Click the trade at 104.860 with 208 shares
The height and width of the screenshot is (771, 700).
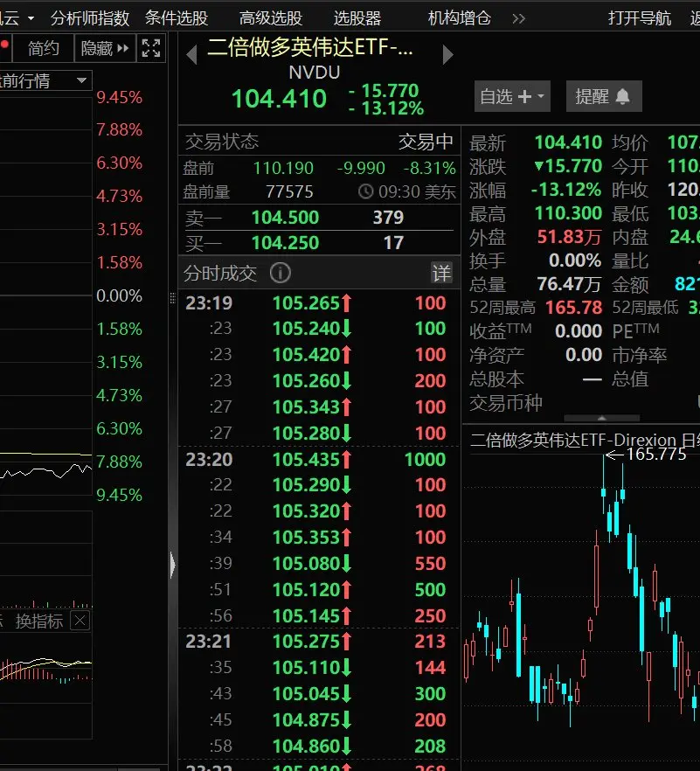click(x=318, y=746)
